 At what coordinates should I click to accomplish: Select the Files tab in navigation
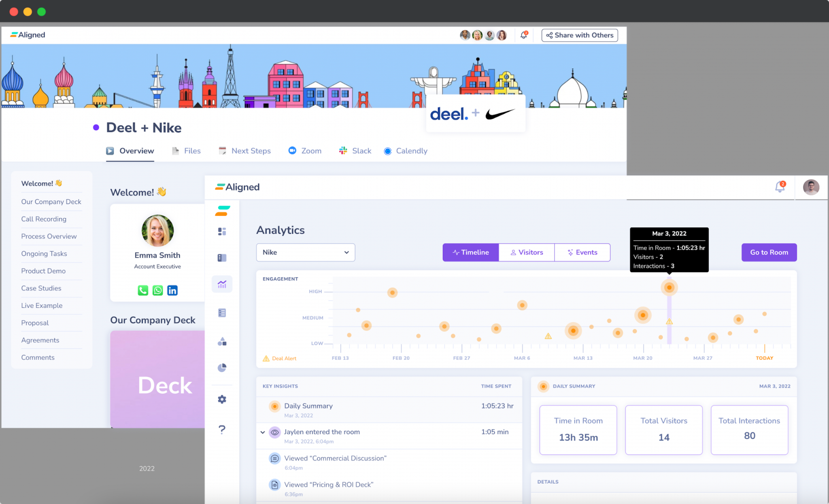(x=192, y=151)
